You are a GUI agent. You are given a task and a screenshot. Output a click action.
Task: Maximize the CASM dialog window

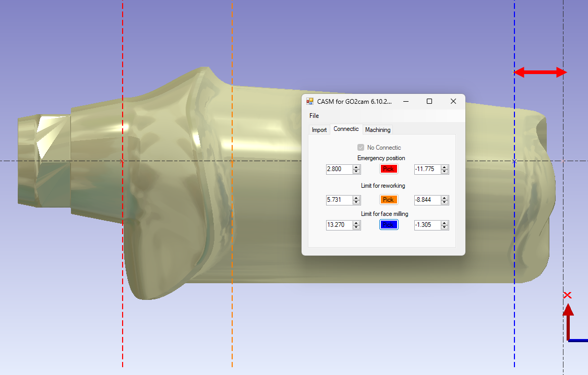429,101
